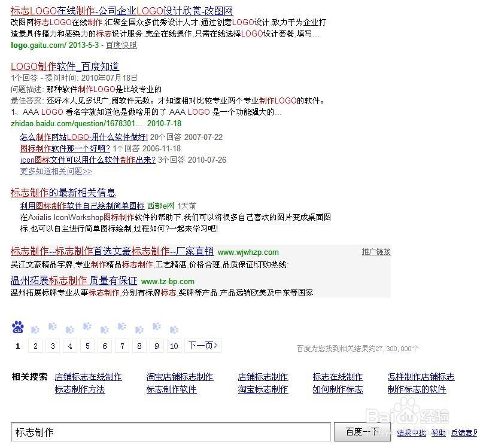Go to results page 10
The height and width of the screenshot is (448, 477).
tap(174, 346)
